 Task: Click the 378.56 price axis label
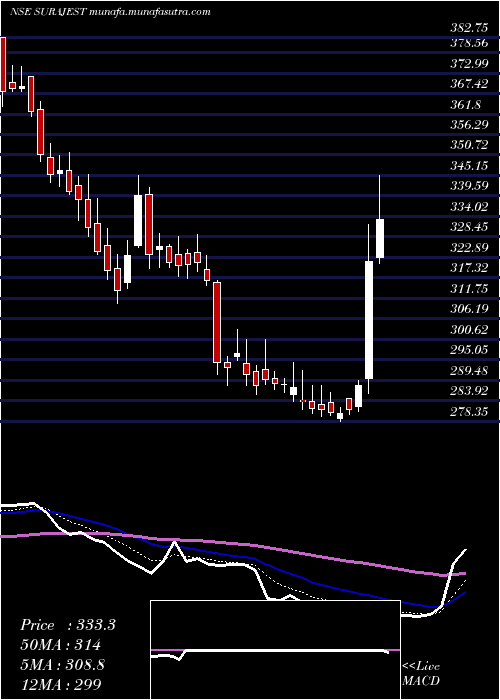click(469, 43)
